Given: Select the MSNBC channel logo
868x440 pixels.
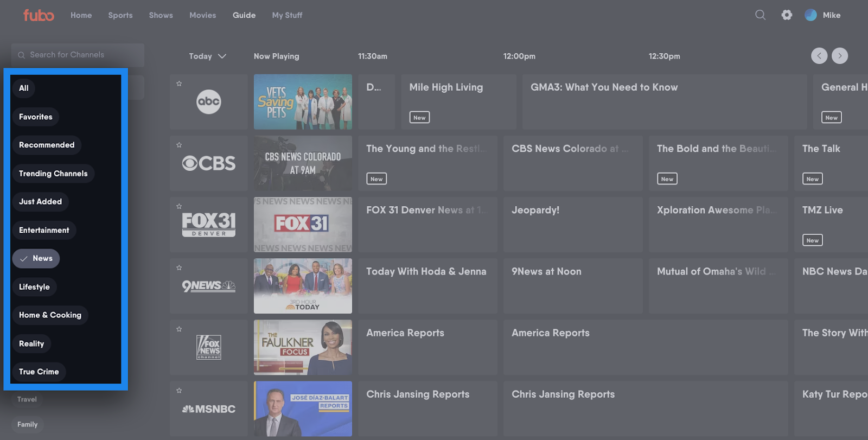Looking at the screenshot, I should [x=209, y=409].
